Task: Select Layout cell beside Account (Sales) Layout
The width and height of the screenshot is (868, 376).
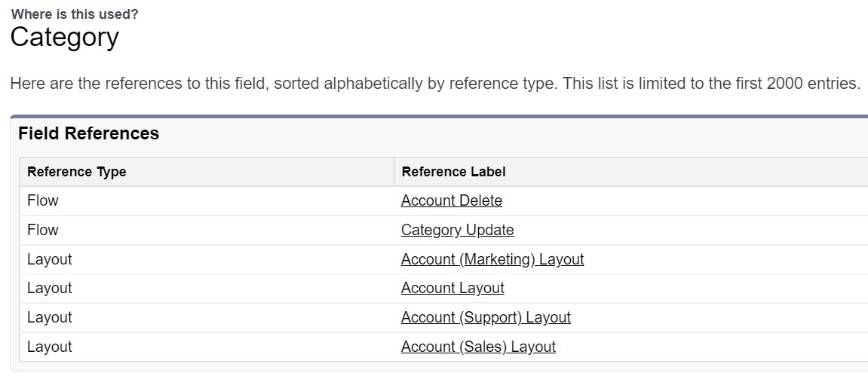Action: [50, 347]
